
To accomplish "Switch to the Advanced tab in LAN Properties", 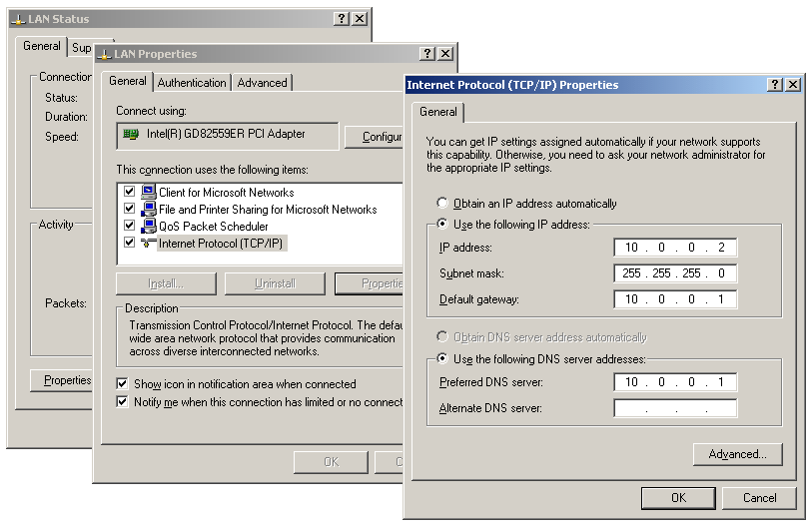I will coord(262,83).
